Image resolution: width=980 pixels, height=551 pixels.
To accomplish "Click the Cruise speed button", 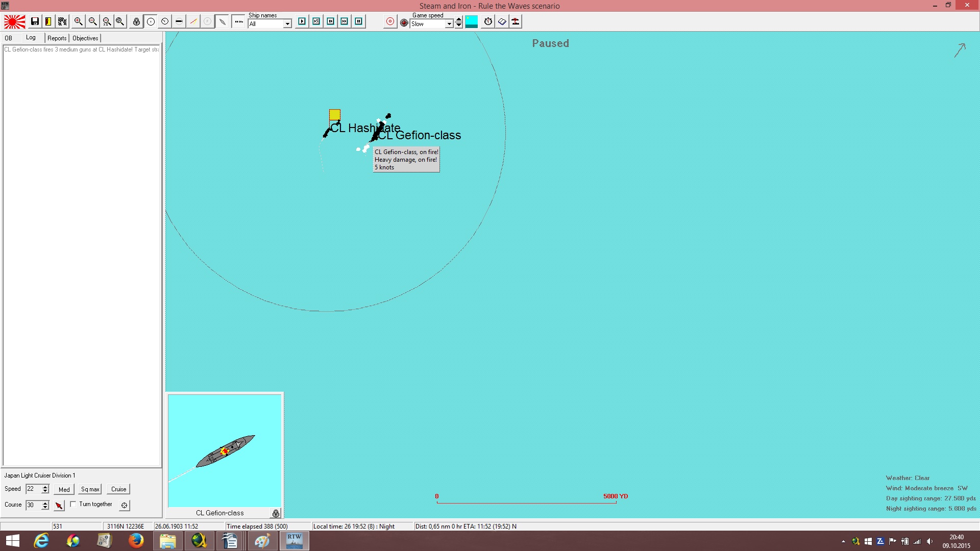I will 118,489.
